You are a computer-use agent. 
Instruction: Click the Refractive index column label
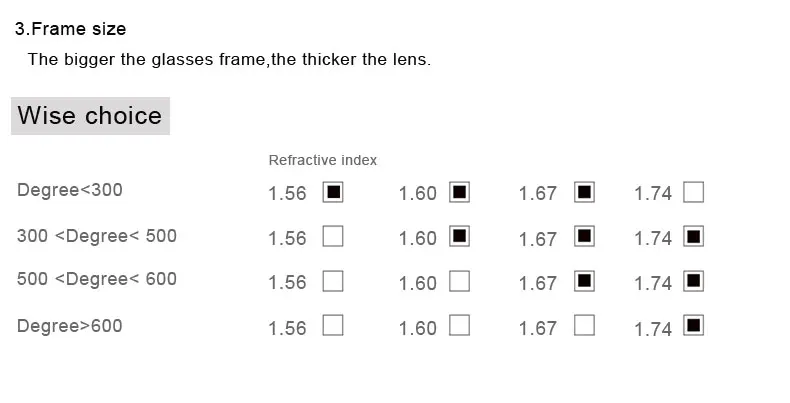click(x=322, y=160)
